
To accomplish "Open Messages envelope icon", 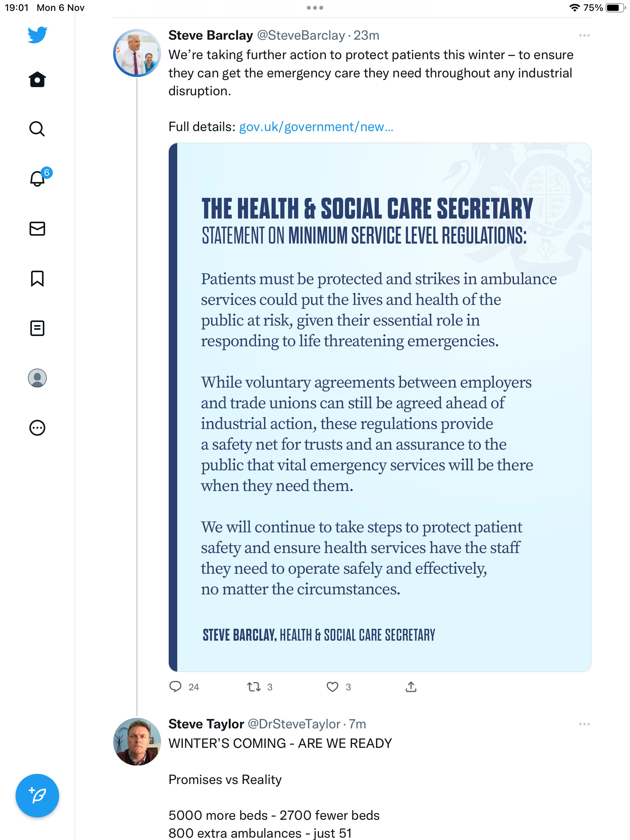I will tap(37, 229).
